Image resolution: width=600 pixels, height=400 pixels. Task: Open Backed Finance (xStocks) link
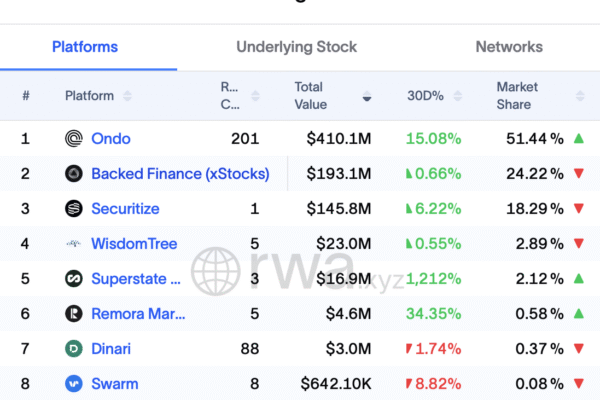(180, 174)
